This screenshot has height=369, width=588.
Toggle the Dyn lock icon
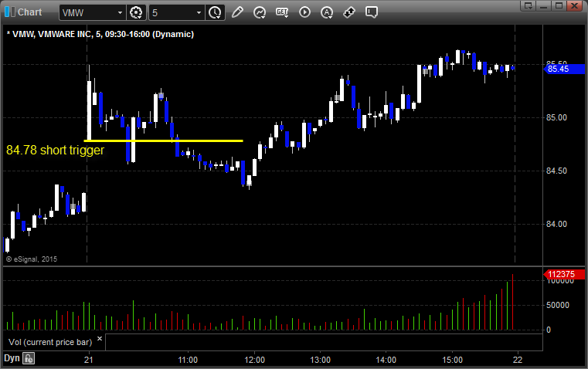pyautogui.click(x=29, y=358)
